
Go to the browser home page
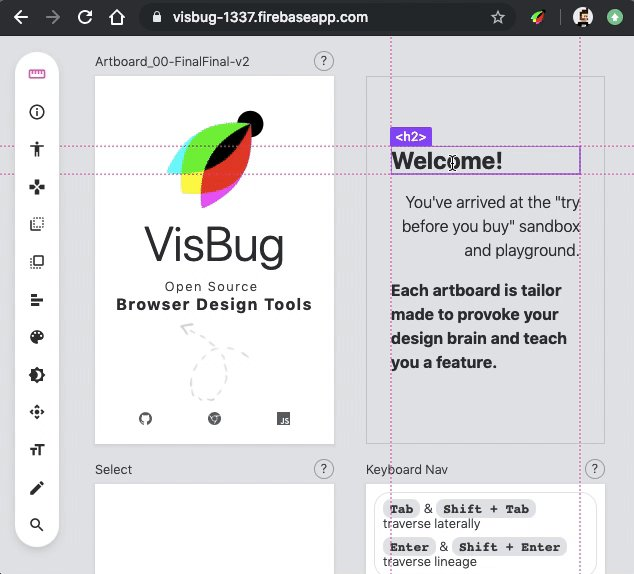117,17
